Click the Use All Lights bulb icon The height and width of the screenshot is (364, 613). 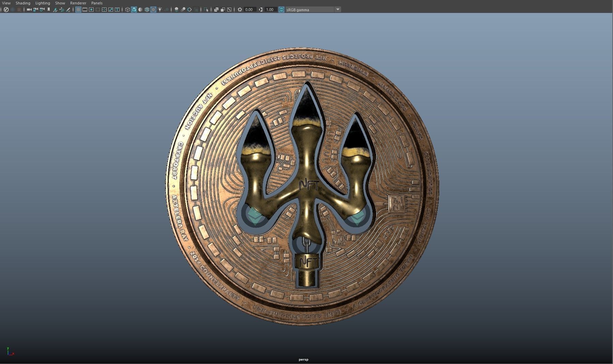[x=160, y=10]
